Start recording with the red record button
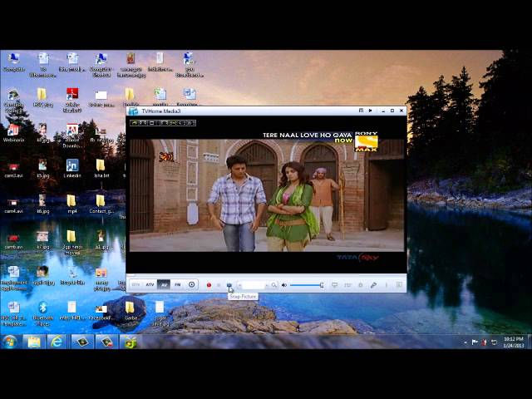Viewport: 532px width, 399px height. pos(209,285)
